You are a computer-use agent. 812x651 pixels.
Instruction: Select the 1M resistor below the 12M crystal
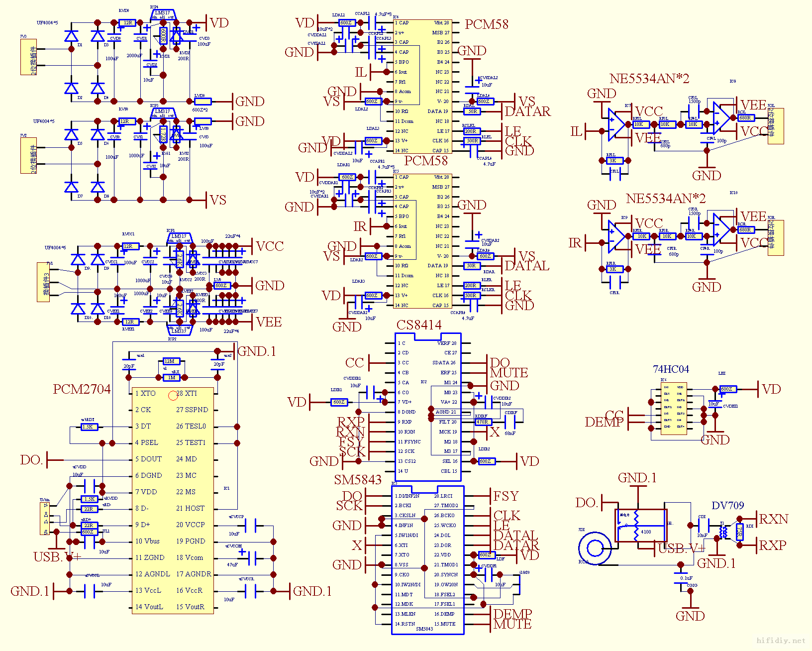pos(171,377)
